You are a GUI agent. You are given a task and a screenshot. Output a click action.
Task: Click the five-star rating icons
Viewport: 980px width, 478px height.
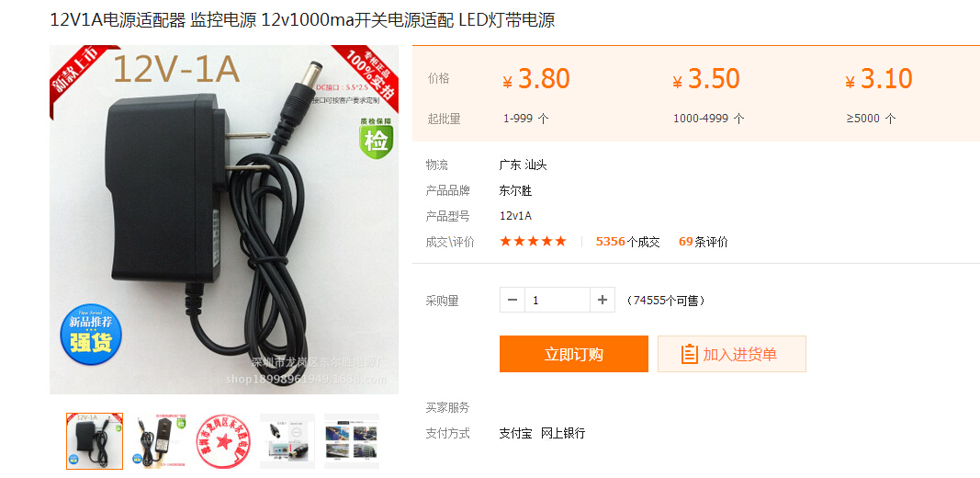pyautogui.click(x=533, y=242)
